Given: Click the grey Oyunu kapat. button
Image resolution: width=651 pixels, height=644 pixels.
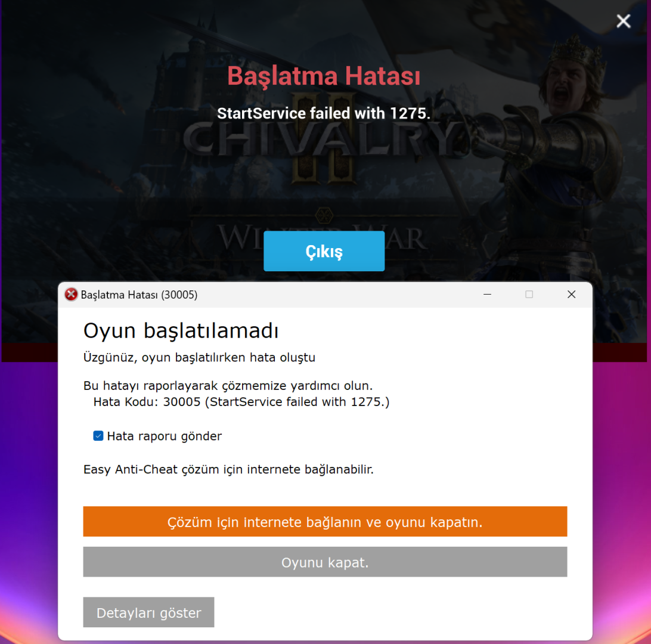Looking at the screenshot, I should coord(325,562).
